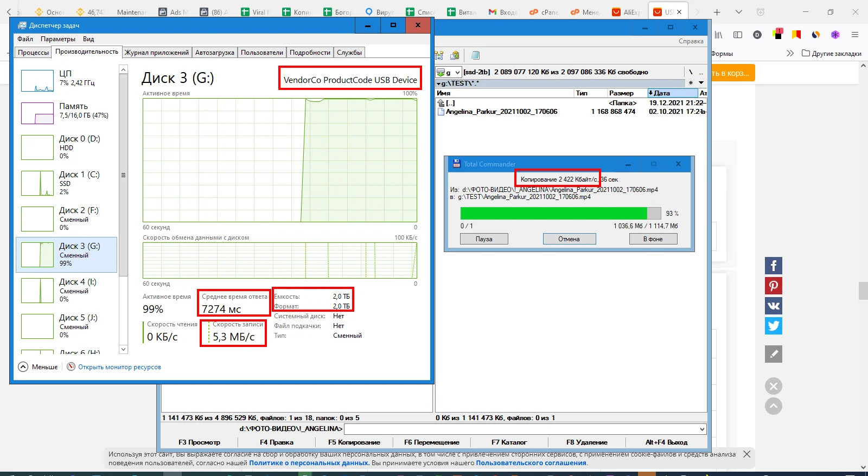Viewport: 868px width, 476px height.
Task: Switch to Службы tab
Action: tap(349, 53)
